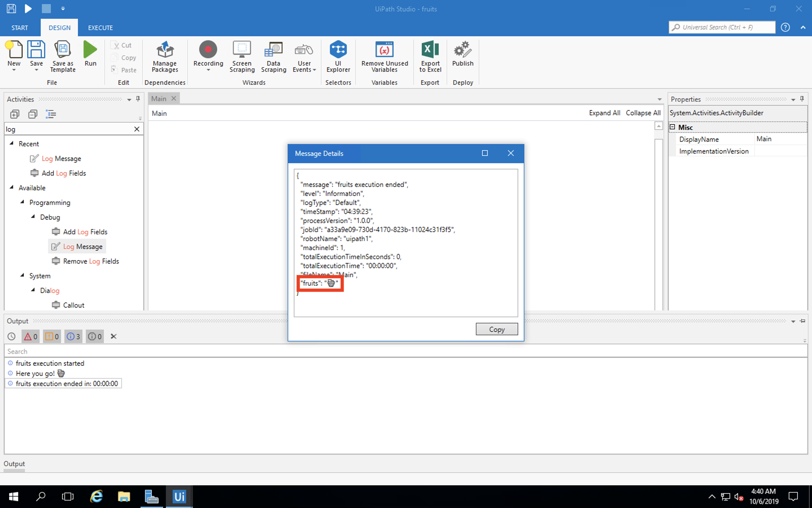This screenshot has height=508, width=812.
Task: Collapse the Programming tree node
Action: point(23,202)
